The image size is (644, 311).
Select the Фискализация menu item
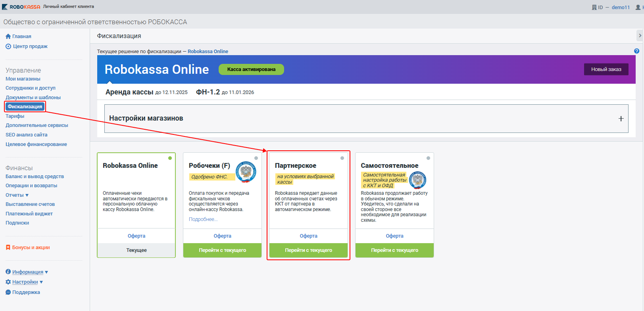pyautogui.click(x=25, y=106)
